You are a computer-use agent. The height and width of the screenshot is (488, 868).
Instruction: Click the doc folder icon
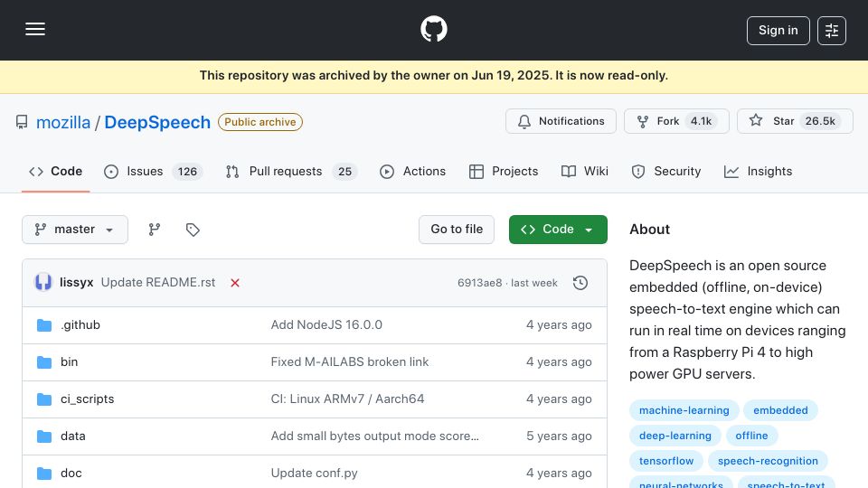(x=44, y=474)
